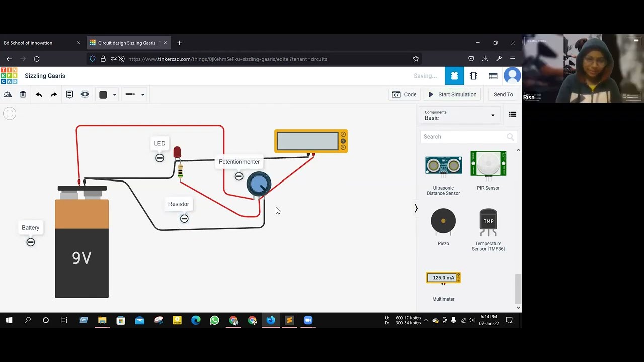This screenshot has width=644, height=362.
Task: Start Simulation
Action: [452, 94]
